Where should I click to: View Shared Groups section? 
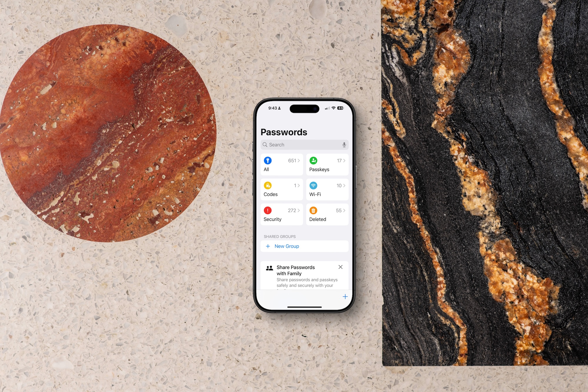(278, 236)
